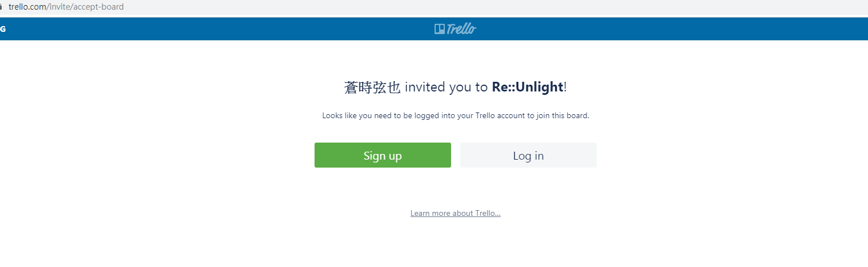Click the padlock icon beside the URL
The image size is (868, 267).
[x=1, y=7]
